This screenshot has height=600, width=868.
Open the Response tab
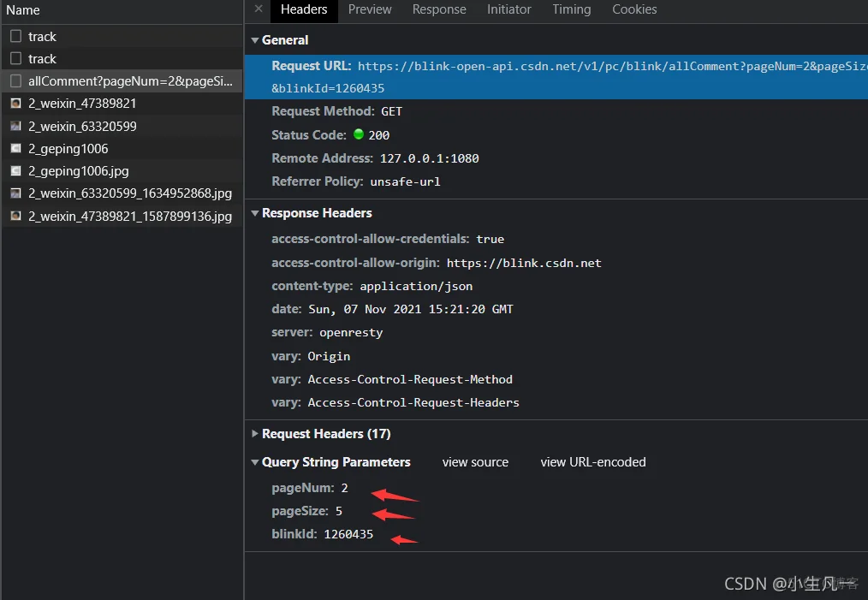click(x=439, y=9)
